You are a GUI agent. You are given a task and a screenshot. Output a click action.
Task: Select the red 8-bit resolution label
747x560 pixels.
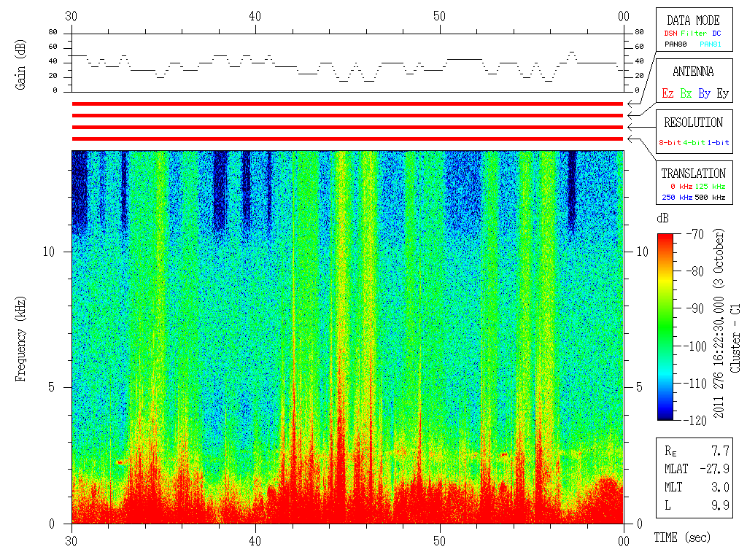point(670,142)
